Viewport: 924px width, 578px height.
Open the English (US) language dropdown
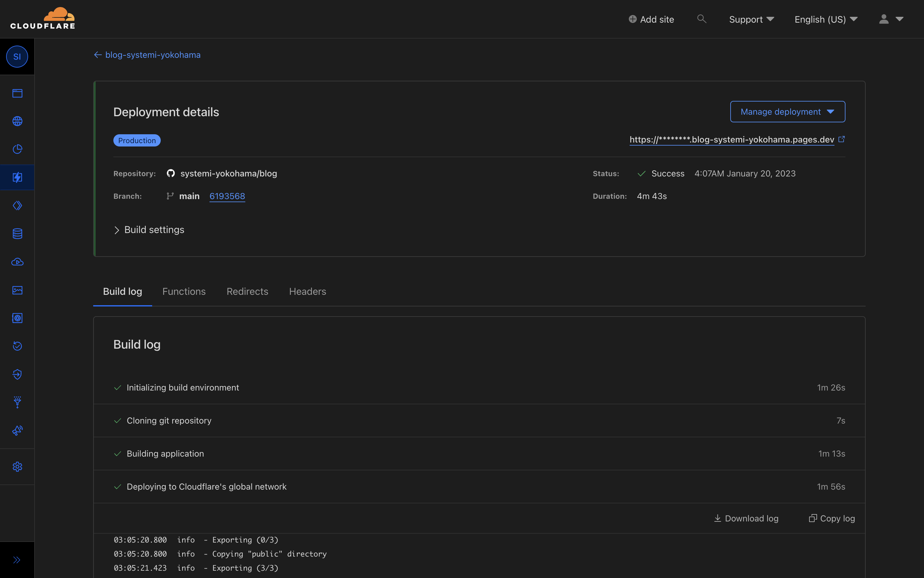[826, 19]
